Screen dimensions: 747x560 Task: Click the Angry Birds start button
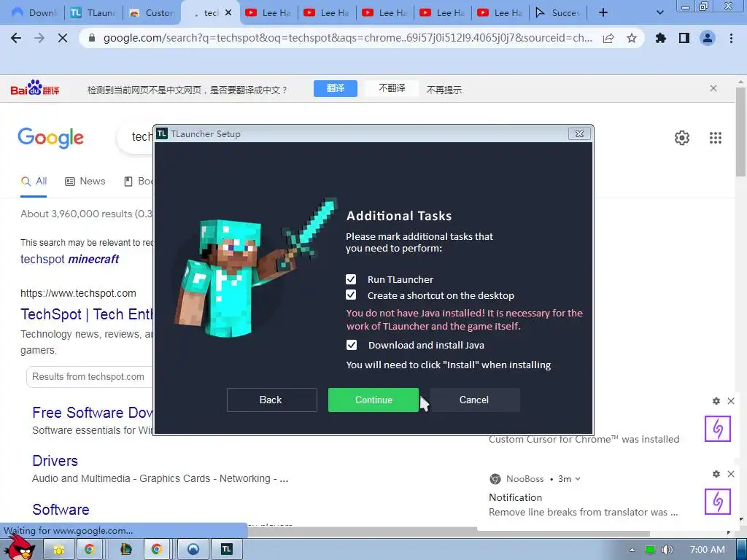tap(20, 547)
